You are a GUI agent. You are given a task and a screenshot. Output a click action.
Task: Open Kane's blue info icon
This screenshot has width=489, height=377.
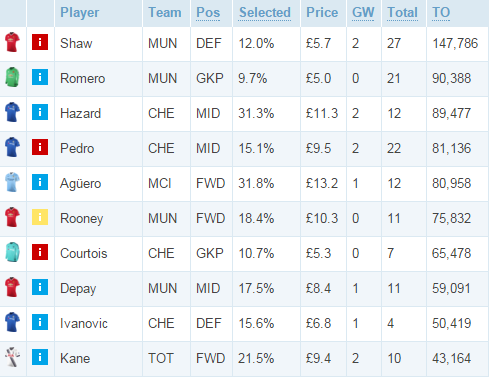point(40,357)
